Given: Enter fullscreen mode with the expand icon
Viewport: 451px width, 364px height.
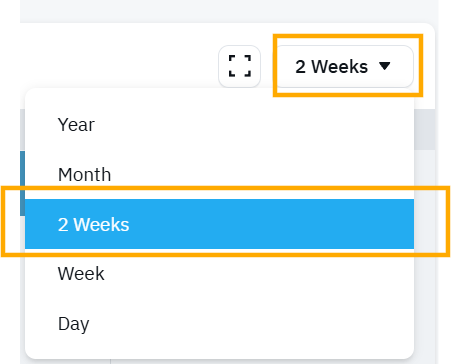Looking at the screenshot, I should (x=239, y=66).
